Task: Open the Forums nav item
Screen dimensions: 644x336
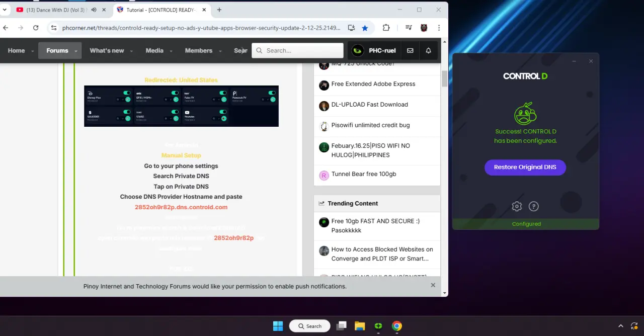Action: [57, 50]
